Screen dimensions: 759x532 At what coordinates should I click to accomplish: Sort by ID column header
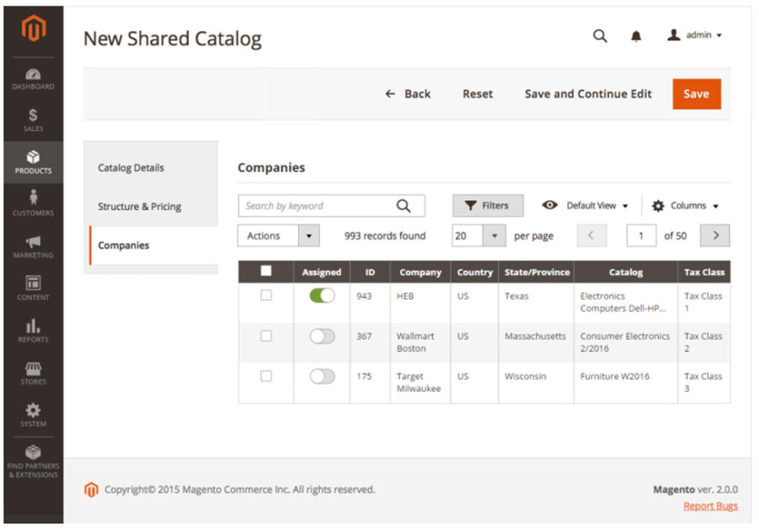click(x=370, y=272)
